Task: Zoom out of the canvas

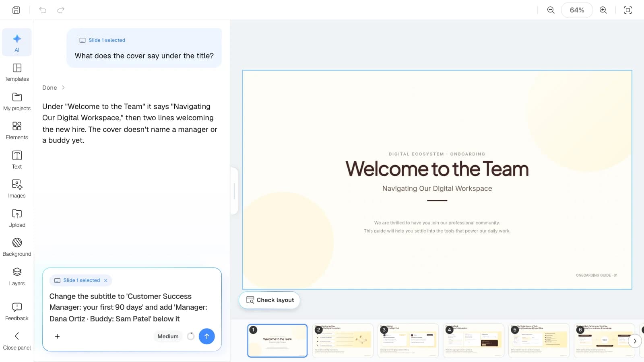Action: pos(551,10)
